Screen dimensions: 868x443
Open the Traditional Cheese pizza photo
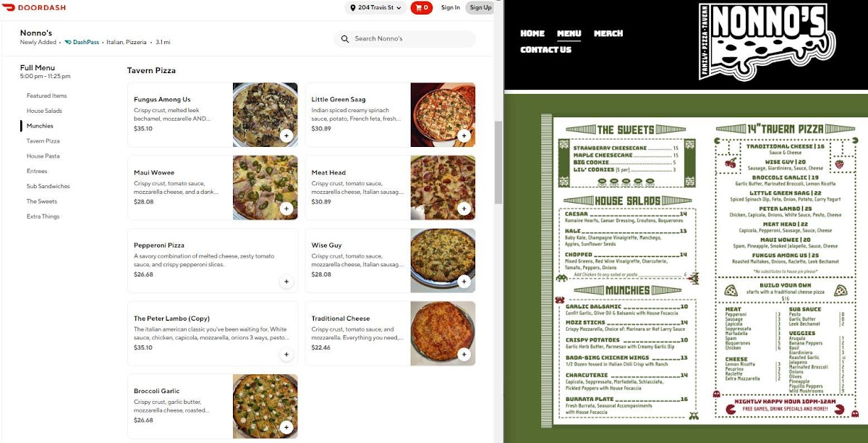point(443,334)
